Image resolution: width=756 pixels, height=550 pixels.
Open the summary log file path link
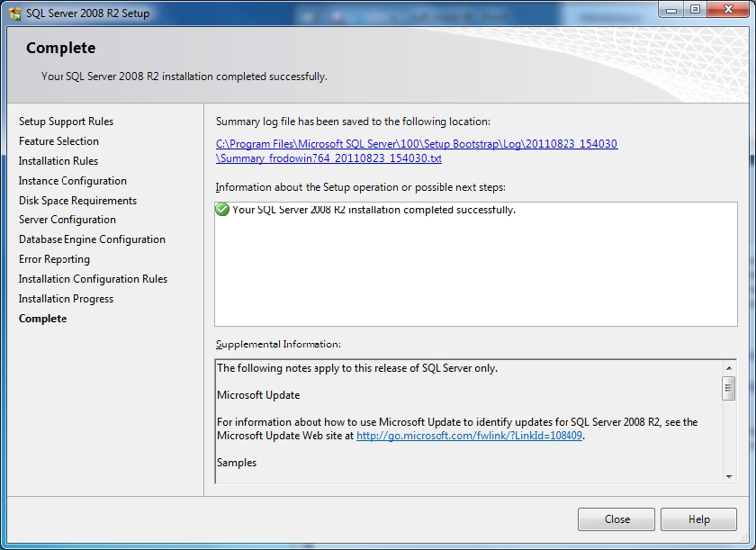417,151
